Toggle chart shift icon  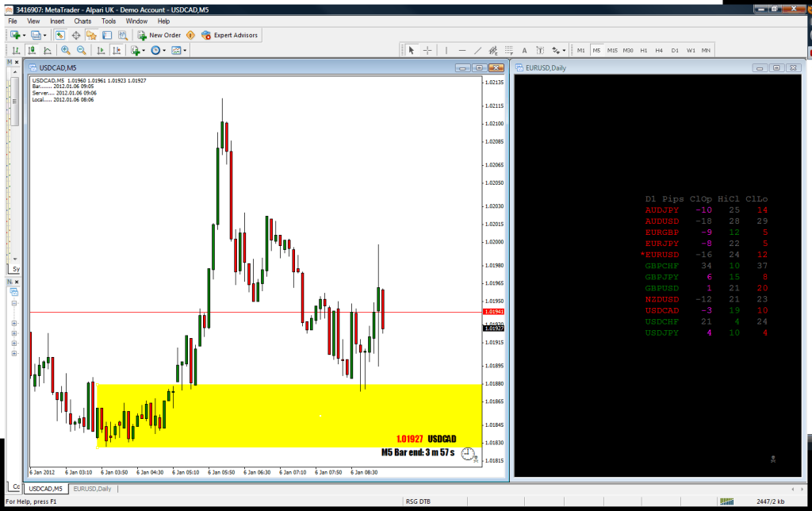click(x=117, y=50)
